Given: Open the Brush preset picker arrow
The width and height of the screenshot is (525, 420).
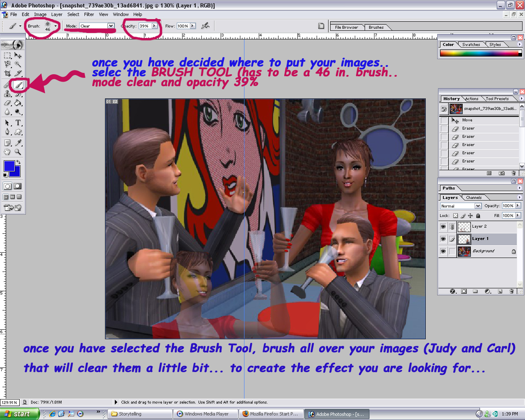Looking at the screenshot, I should pos(55,26).
